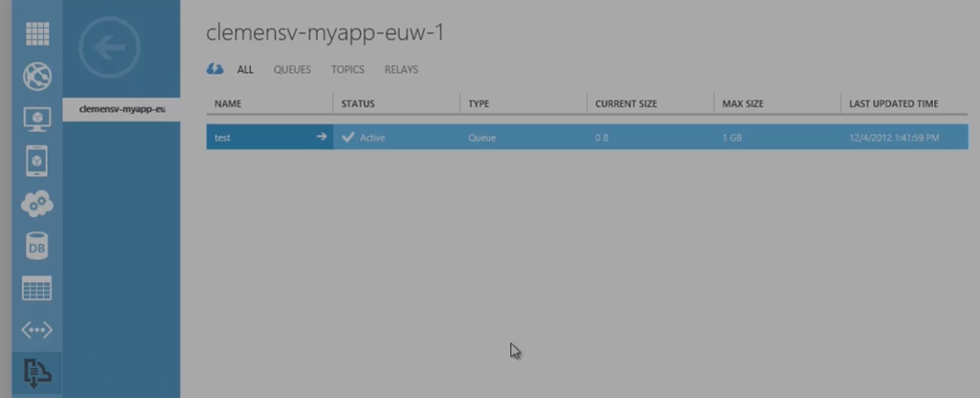Open SQL Databases DB icon in sidebar
The height and width of the screenshot is (398, 980).
37,246
